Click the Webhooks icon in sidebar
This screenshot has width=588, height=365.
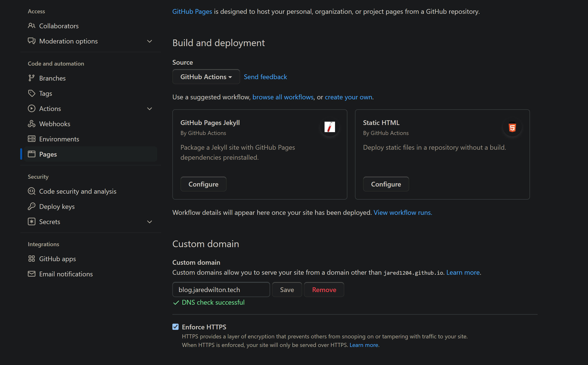coord(31,124)
